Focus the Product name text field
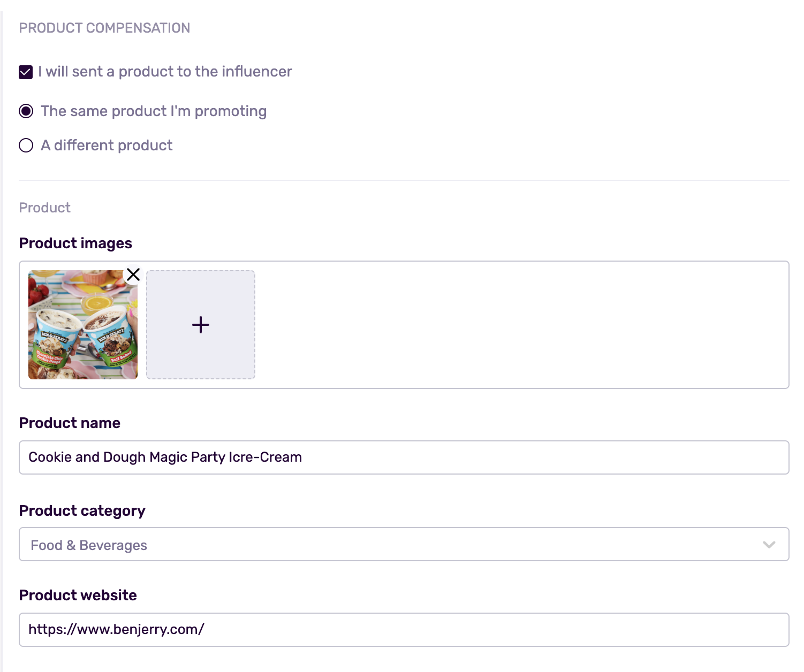The image size is (804, 672). point(404,457)
